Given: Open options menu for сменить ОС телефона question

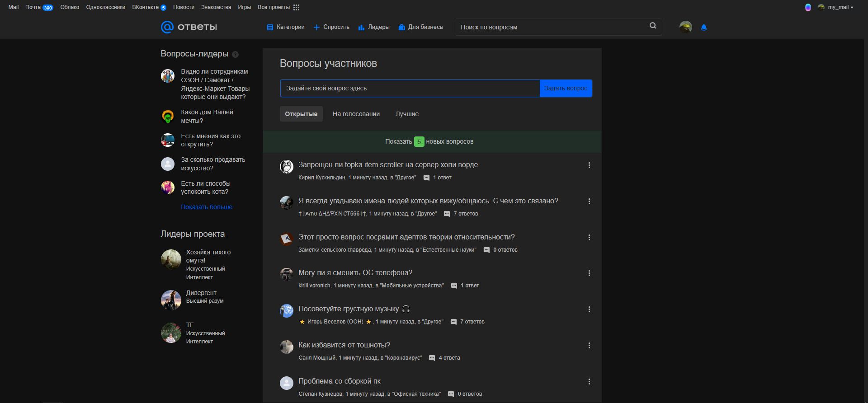Looking at the screenshot, I should (589, 273).
